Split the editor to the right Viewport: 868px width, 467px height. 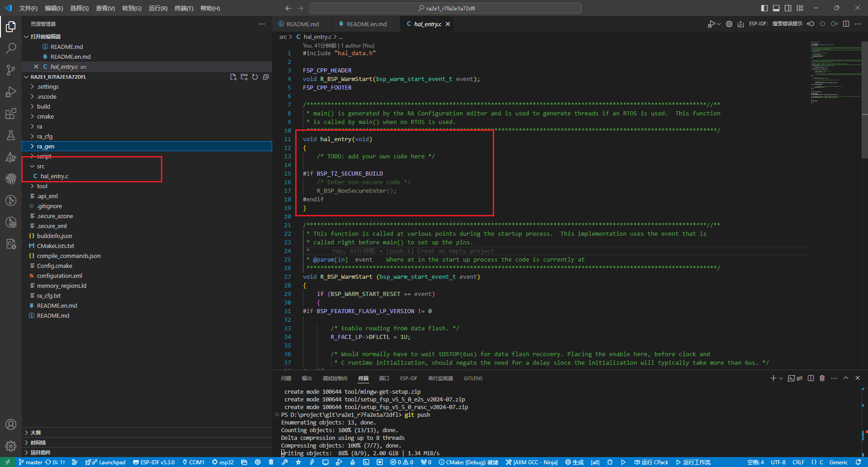846,24
